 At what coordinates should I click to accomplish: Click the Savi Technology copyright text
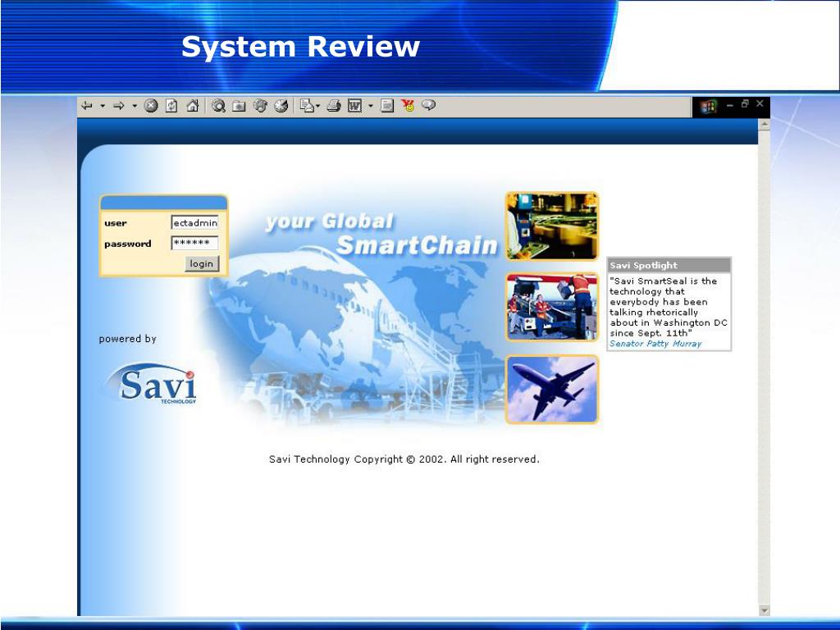pyautogui.click(x=404, y=459)
